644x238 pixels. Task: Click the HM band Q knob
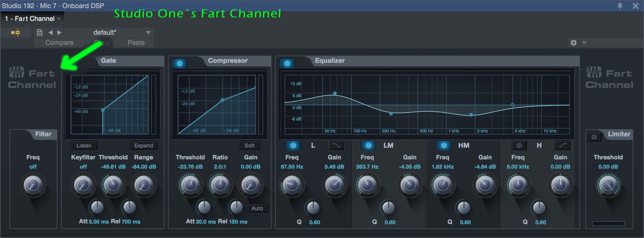coord(464,208)
